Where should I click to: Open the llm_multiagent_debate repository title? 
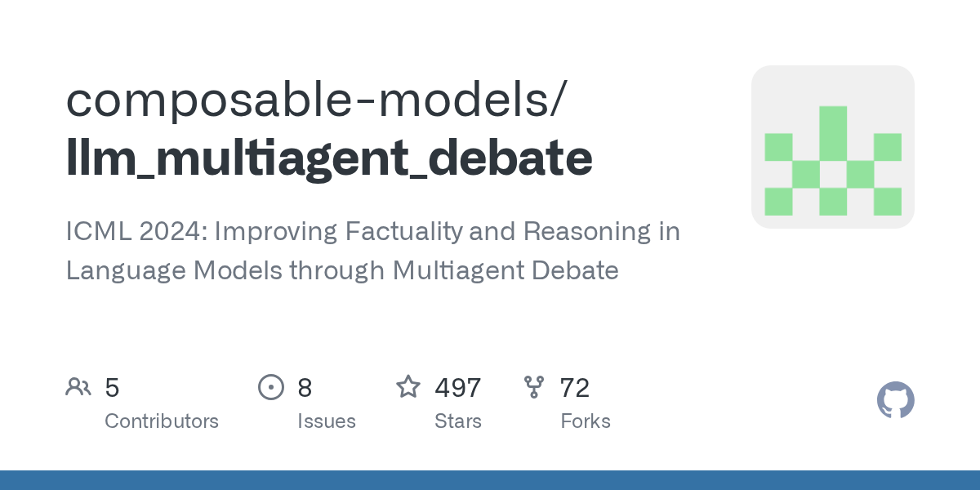click(x=329, y=158)
